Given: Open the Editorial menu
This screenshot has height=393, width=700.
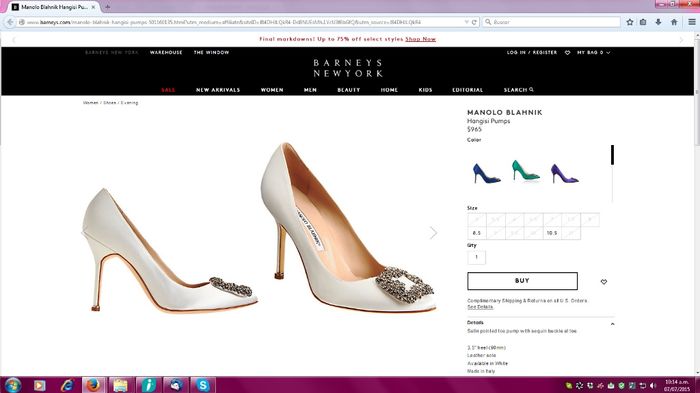Looking at the screenshot, I should tap(467, 90).
